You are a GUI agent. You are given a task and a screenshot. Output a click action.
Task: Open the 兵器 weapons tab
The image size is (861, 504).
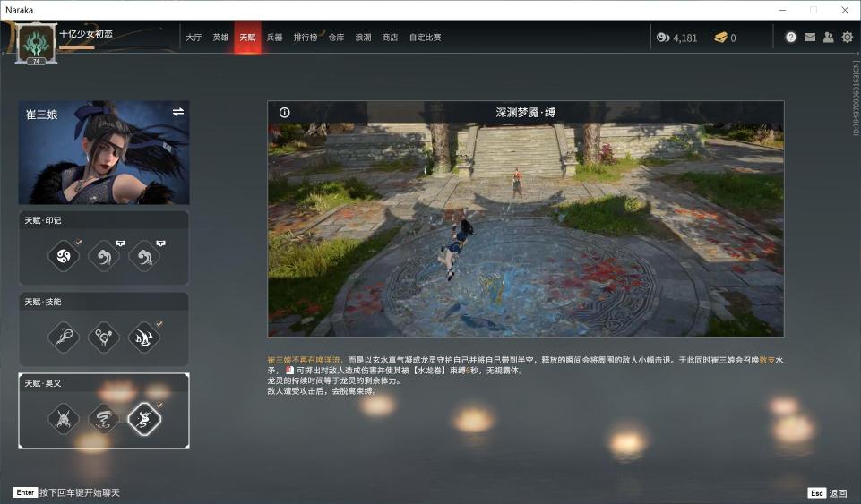[x=274, y=38]
